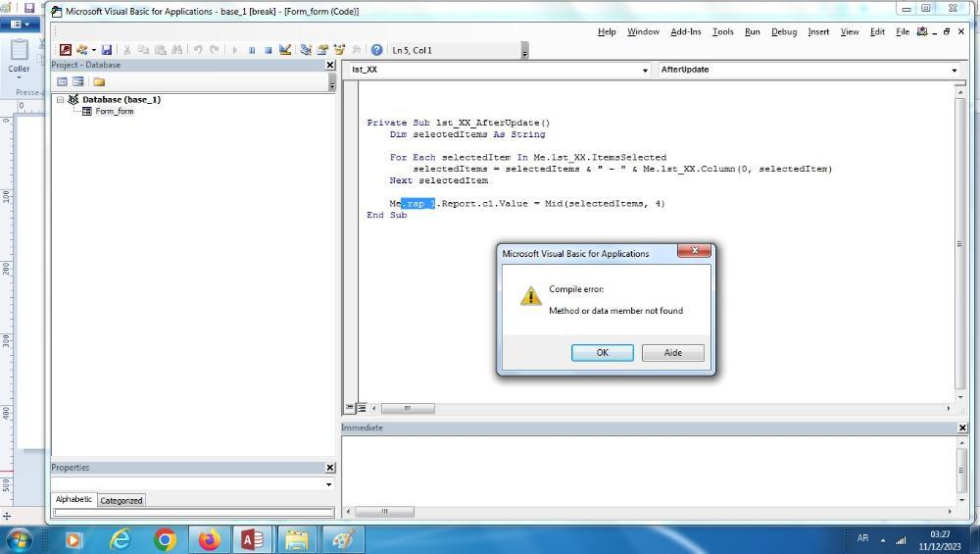The height and width of the screenshot is (554, 980).
Task: Click the Redo arrow icon
Action: click(215, 50)
